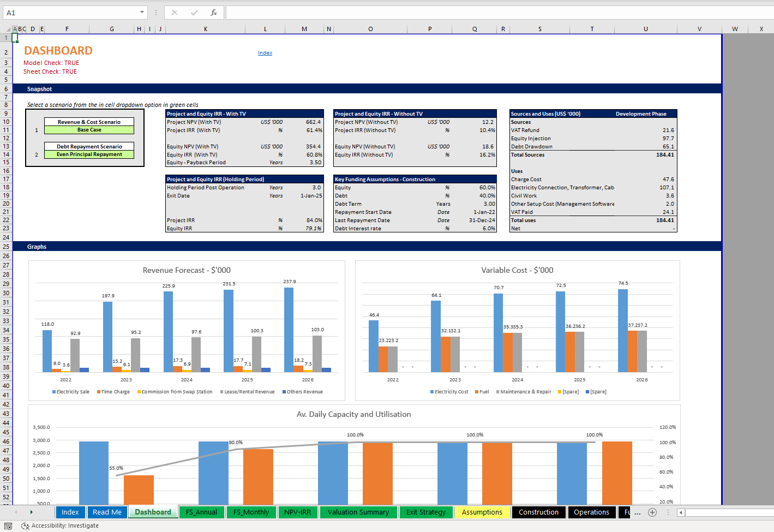The width and height of the screenshot is (774, 532).
Task: Click the Enter checkmark icon in formula bar
Action: (194, 13)
